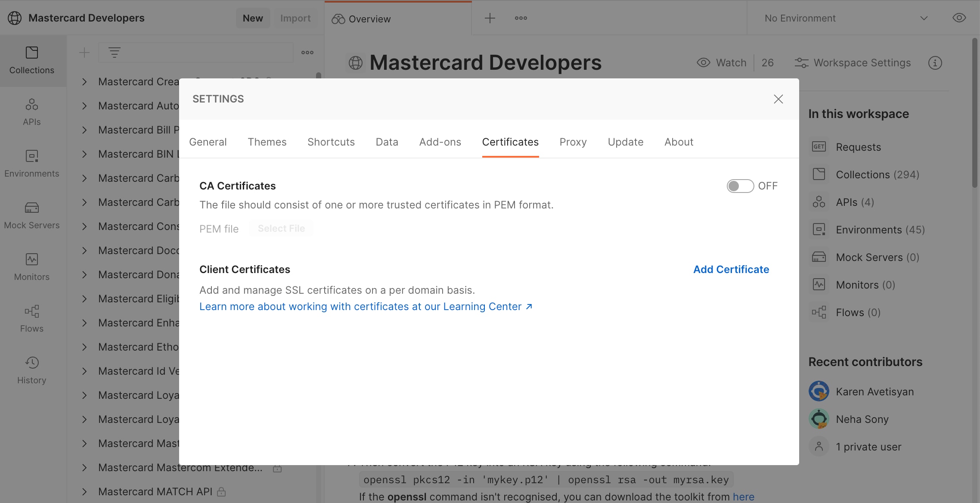Viewport: 980px width, 503px height.
Task: Click the New button in the header
Action: click(253, 18)
